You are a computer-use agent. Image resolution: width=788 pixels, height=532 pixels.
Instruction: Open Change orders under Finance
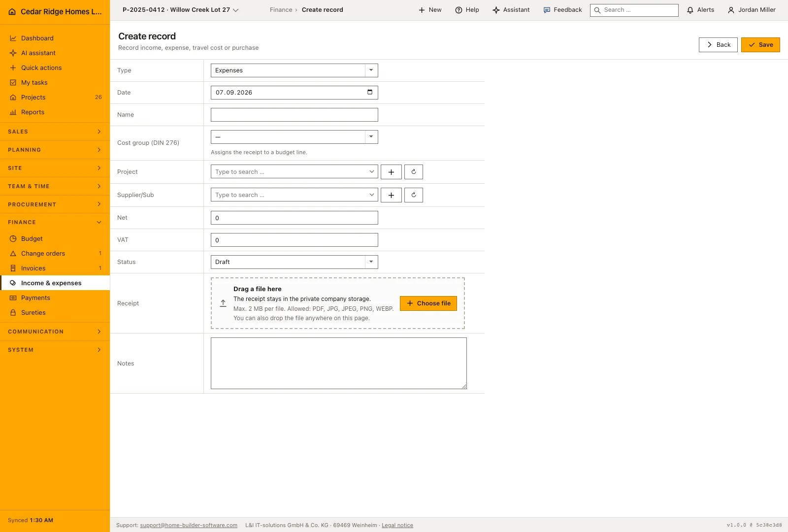point(55,253)
